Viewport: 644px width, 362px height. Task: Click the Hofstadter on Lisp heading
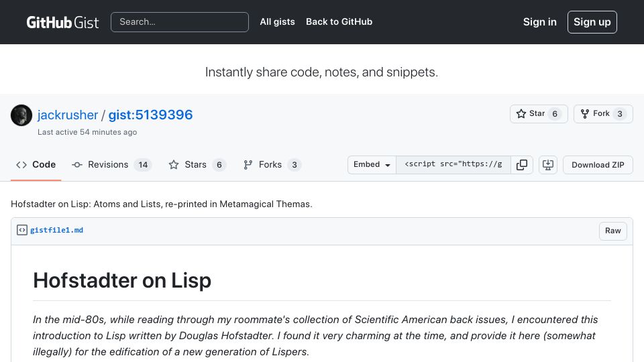coord(122,280)
